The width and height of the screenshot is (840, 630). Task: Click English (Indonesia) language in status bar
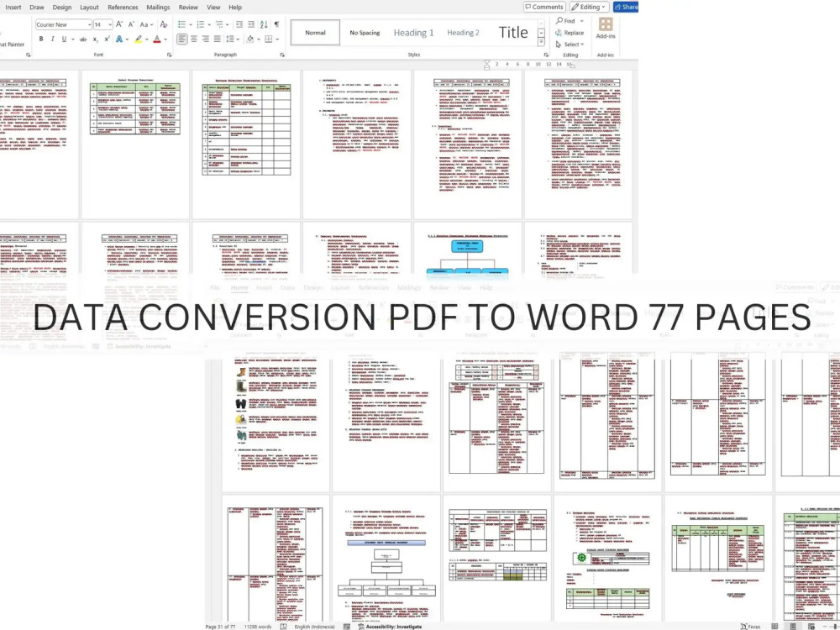314,627
